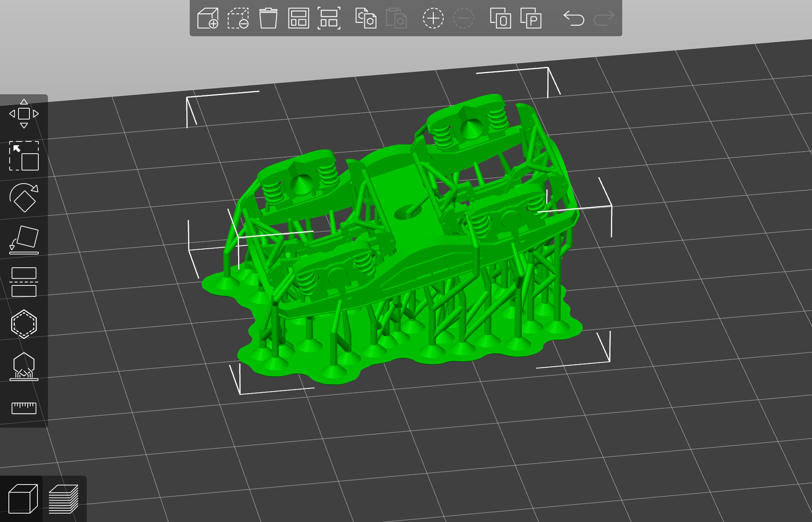The height and width of the screenshot is (522, 812).
Task: Open the Cut tool
Action: (x=24, y=282)
